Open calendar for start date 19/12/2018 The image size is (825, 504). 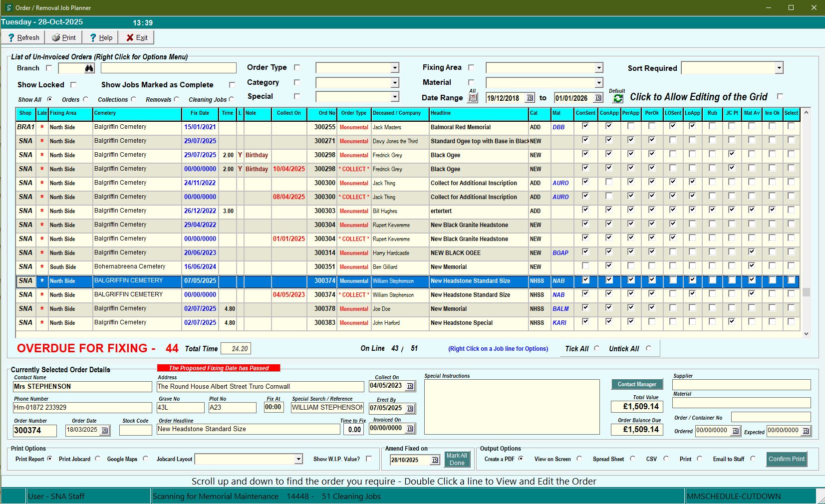click(530, 98)
